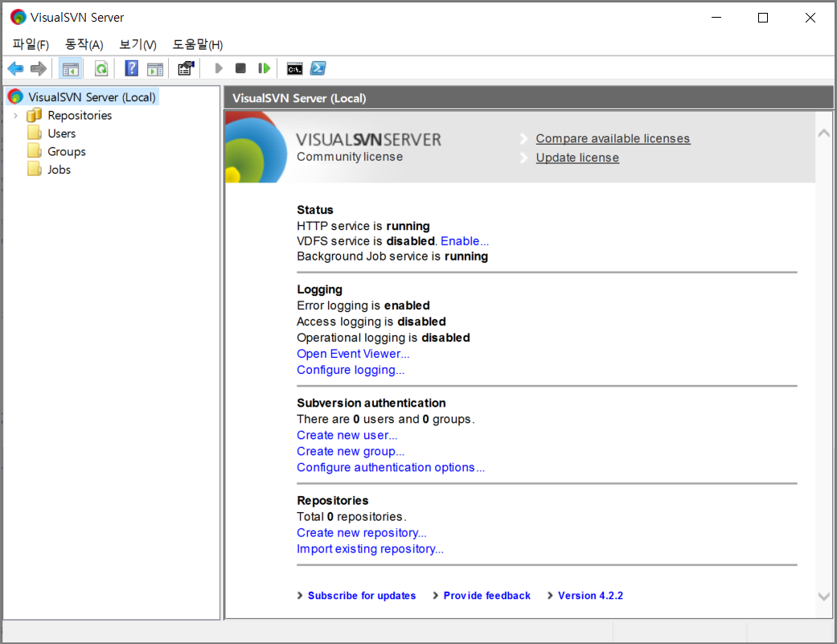
Task: Select Repositories in the tree
Action: tap(80, 115)
